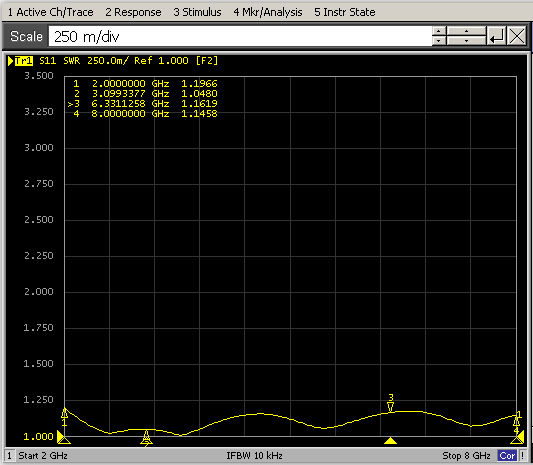Click the SWR format label

pos(72,61)
